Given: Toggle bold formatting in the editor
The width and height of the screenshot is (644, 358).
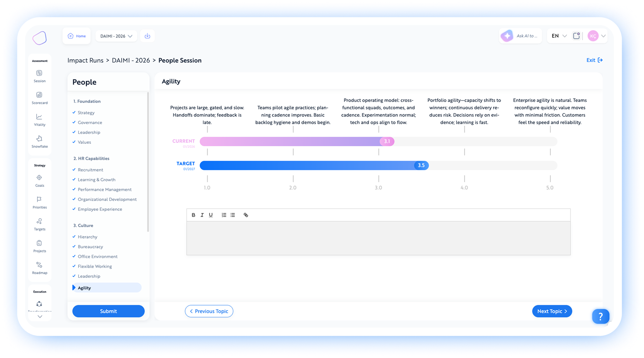Looking at the screenshot, I should pos(193,215).
